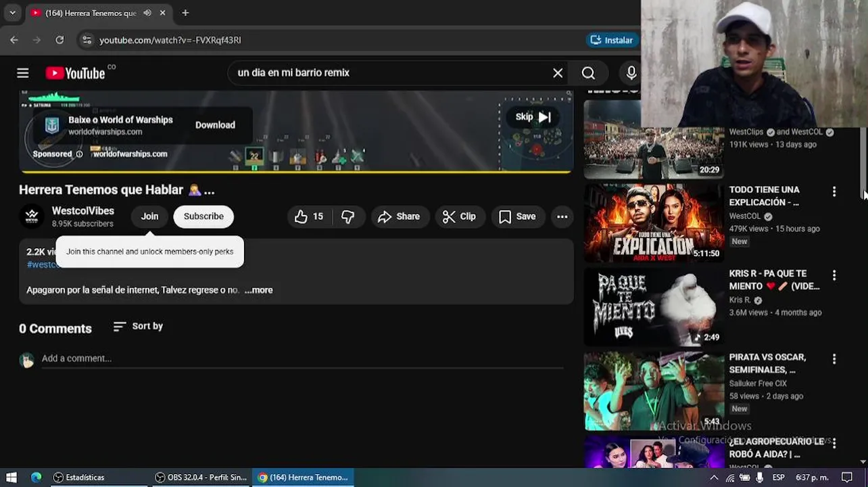Clear the search query with X
Screen dimensions: 868x487
coord(558,73)
